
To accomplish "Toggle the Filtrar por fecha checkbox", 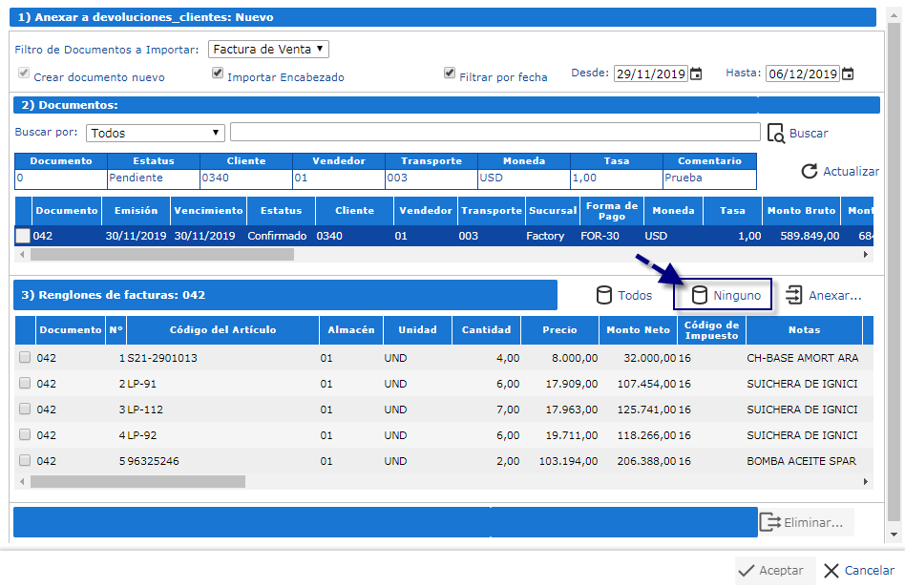I will coord(450,73).
